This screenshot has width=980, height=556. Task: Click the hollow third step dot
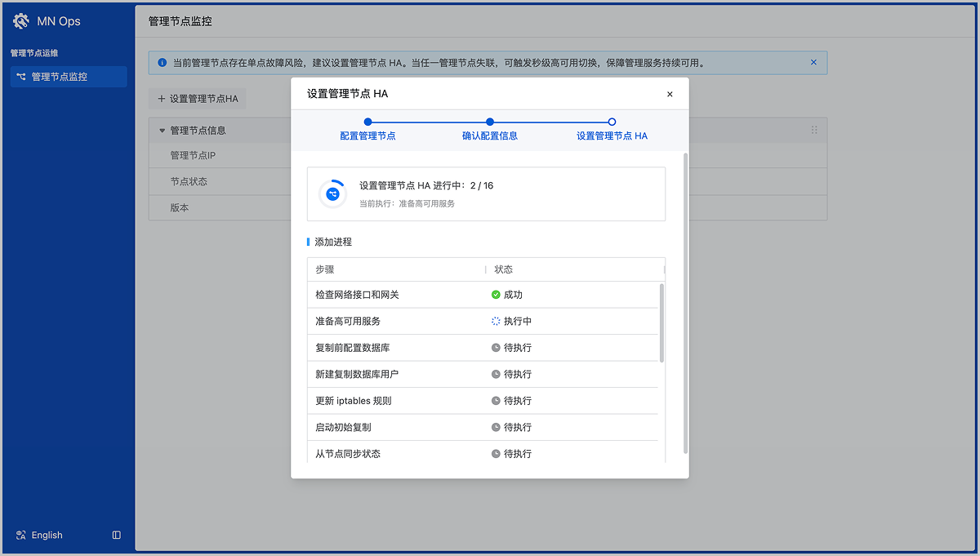tap(612, 122)
